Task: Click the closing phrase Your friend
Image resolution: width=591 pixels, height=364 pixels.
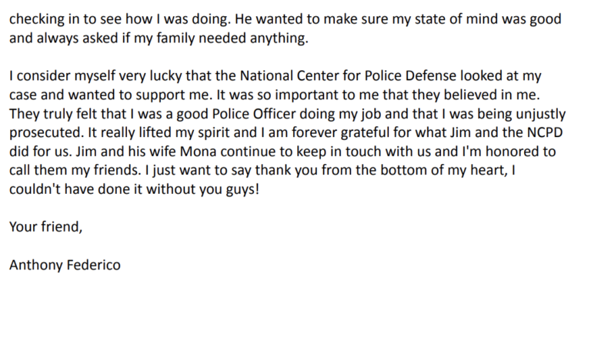Action: (x=45, y=226)
